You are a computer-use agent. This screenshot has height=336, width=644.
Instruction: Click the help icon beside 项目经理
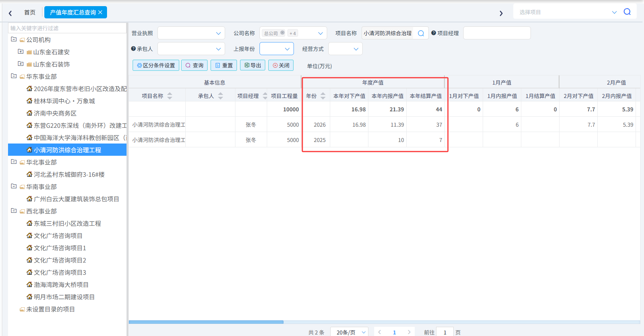(x=433, y=33)
